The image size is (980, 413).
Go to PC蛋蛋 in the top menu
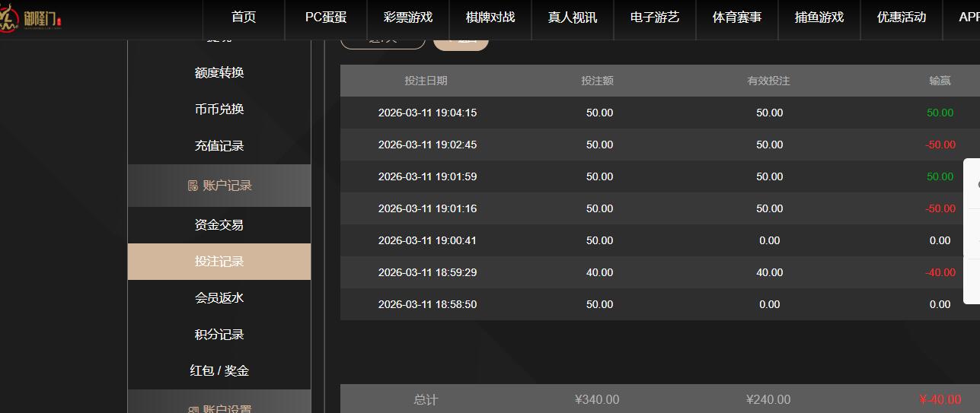click(326, 17)
